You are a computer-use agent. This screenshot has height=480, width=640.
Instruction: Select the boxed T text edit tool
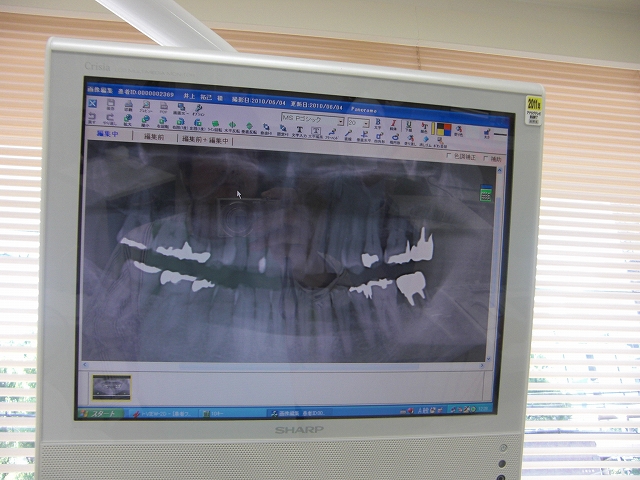click(316, 131)
